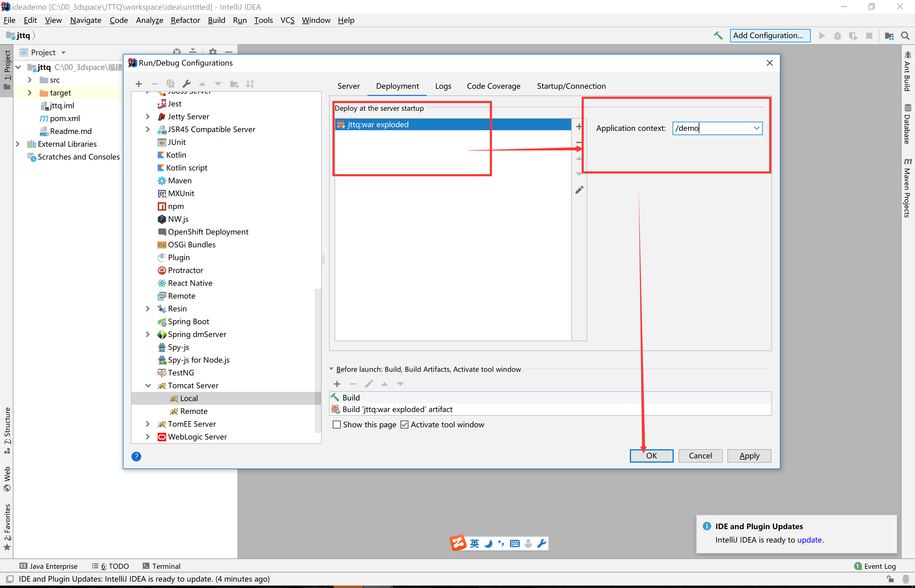Click the add new configuration plus icon

click(x=138, y=84)
